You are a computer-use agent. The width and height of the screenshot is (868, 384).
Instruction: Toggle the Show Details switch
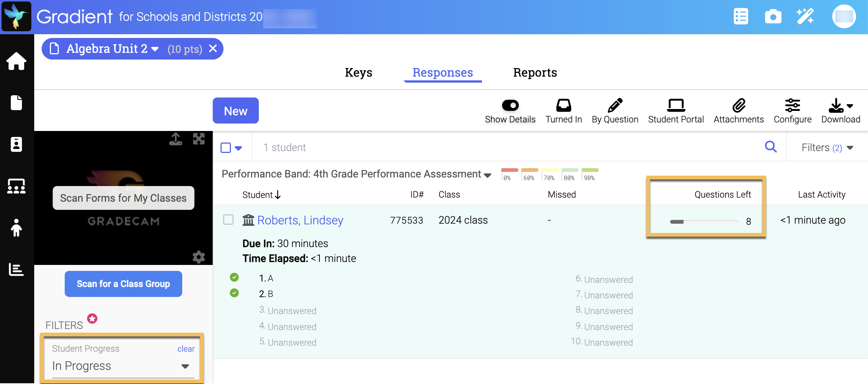tap(510, 106)
